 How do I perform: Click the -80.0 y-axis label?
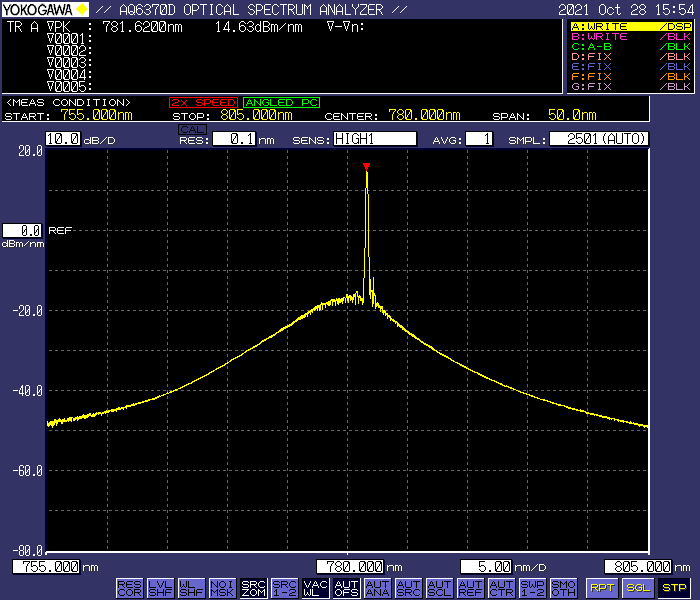pos(28,550)
